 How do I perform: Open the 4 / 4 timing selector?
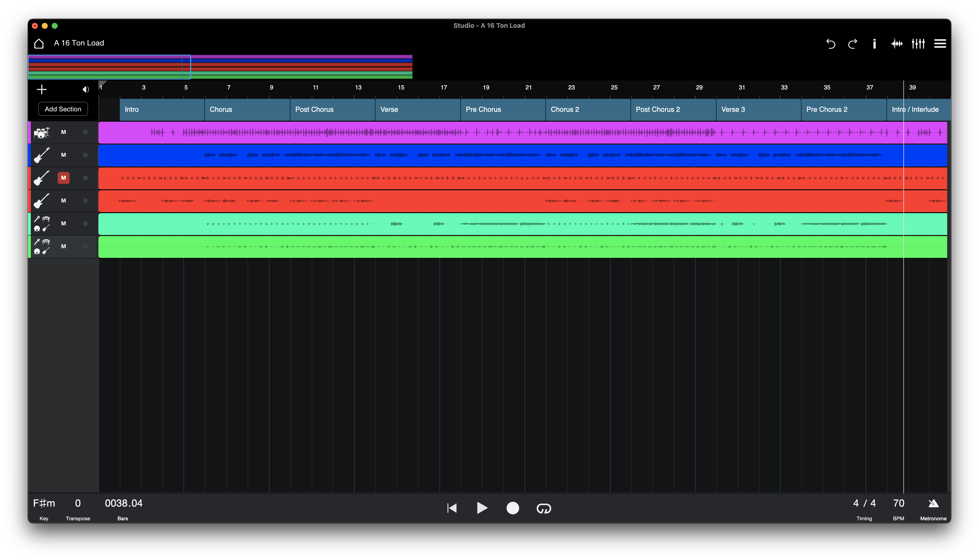[864, 503]
